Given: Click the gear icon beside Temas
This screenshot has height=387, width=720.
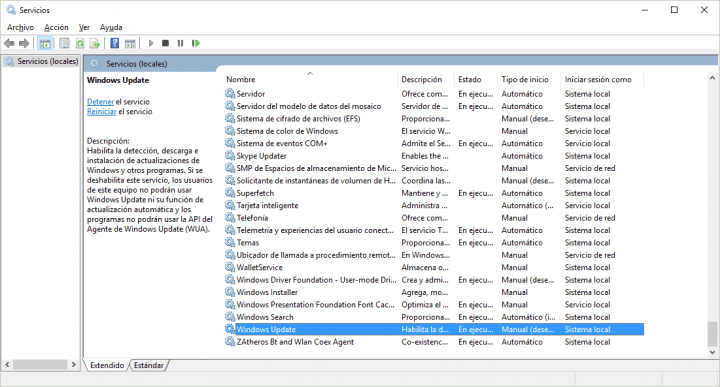Looking at the screenshot, I should 230,242.
